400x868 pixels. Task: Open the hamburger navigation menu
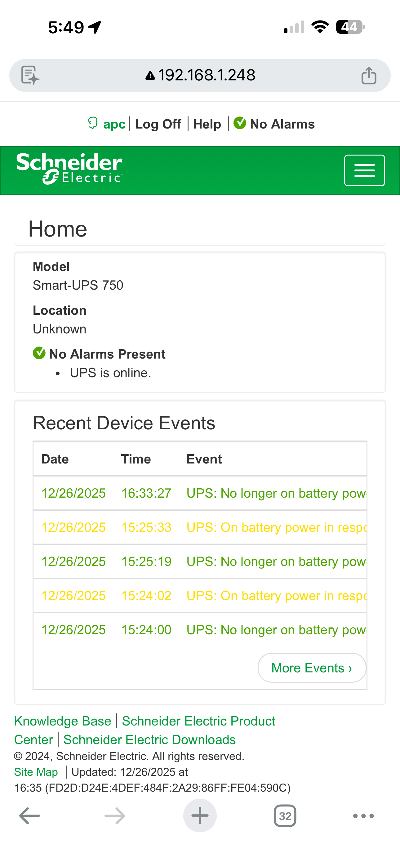tap(364, 170)
